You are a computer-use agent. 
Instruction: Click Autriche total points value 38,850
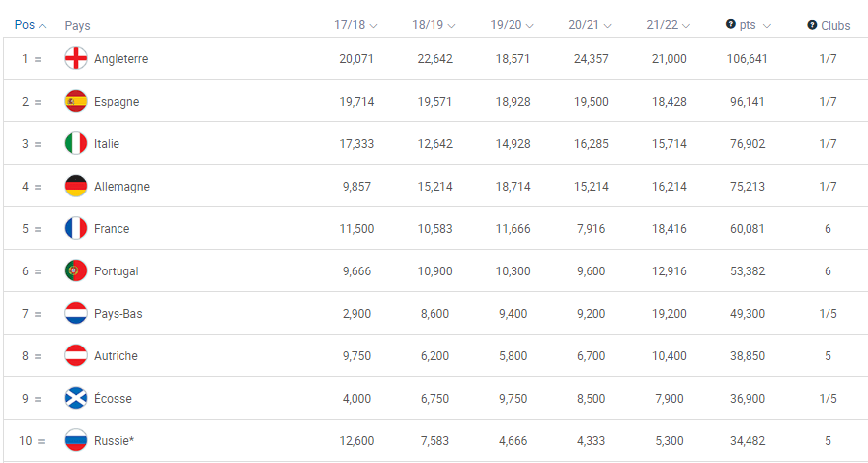pos(748,355)
